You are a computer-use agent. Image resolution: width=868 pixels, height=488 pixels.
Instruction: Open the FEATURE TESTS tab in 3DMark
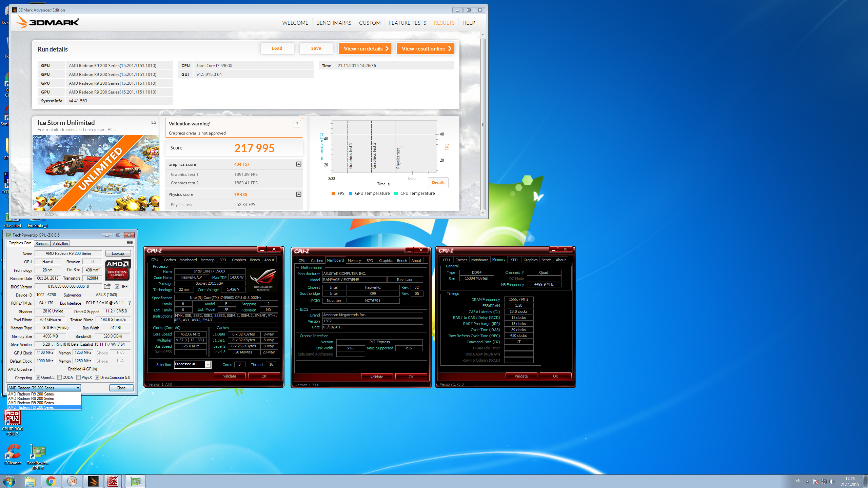(407, 23)
